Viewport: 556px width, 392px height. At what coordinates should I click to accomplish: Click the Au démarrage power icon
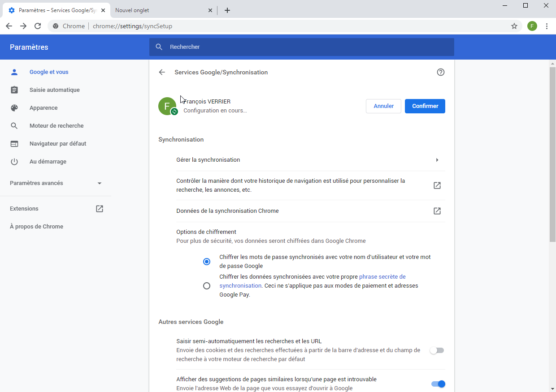[14, 161]
